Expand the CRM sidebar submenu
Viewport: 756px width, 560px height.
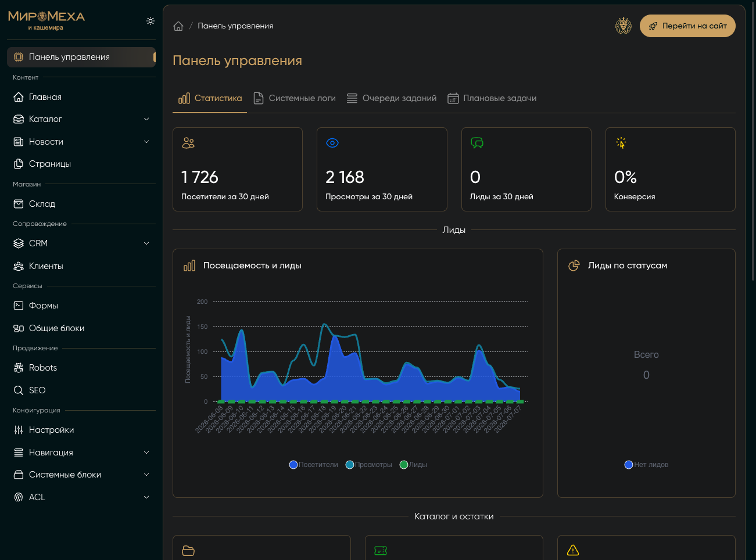pos(146,243)
